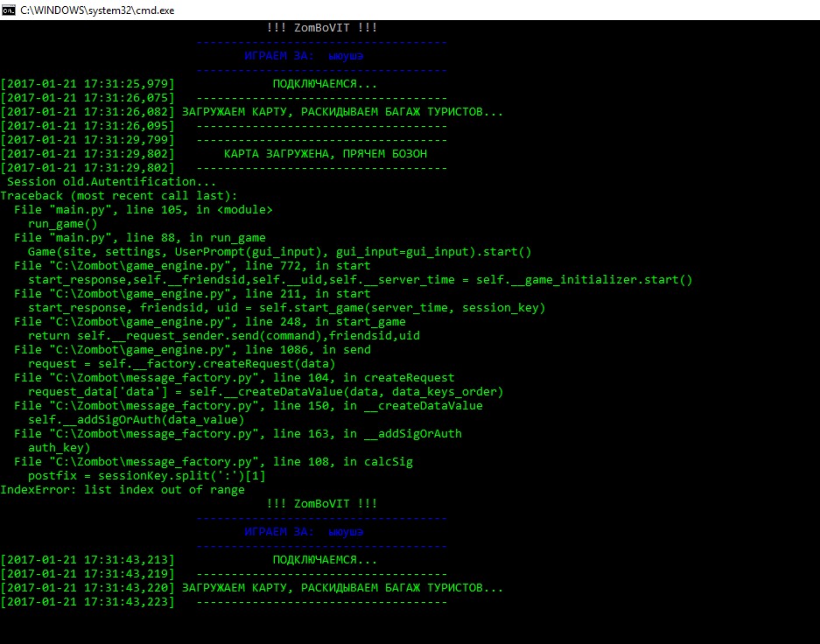
Task: Select the message_factory.py line 150 entry
Action: (249, 406)
